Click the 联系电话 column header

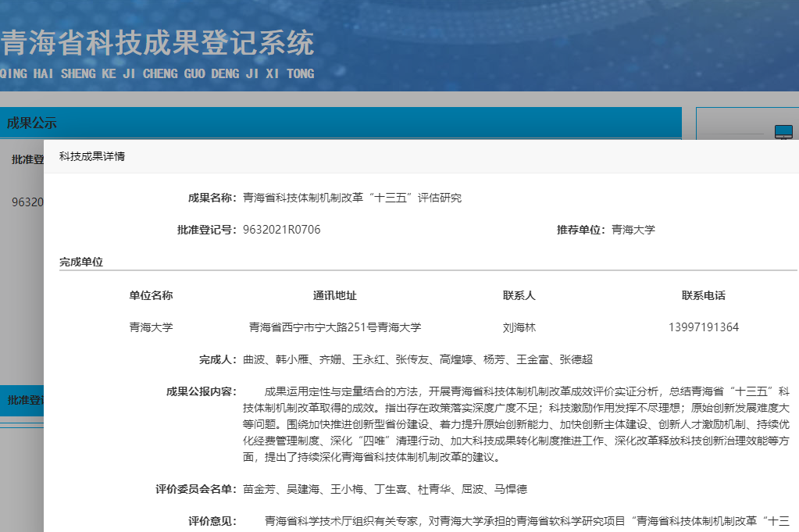click(703, 295)
